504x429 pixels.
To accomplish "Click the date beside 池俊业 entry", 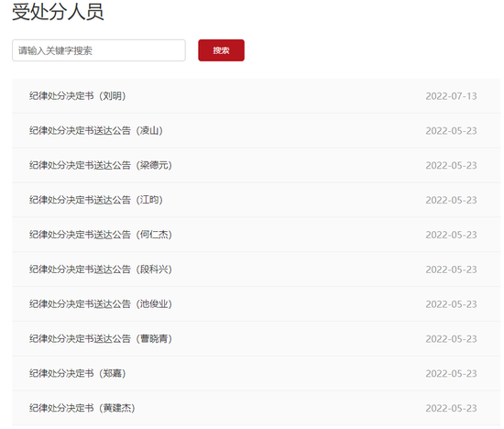I will pyautogui.click(x=451, y=304).
